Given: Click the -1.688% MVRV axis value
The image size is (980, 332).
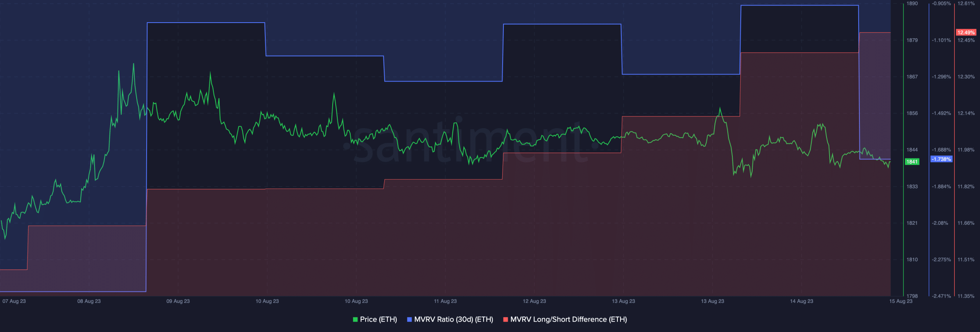Looking at the screenshot, I should tap(941, 150).
